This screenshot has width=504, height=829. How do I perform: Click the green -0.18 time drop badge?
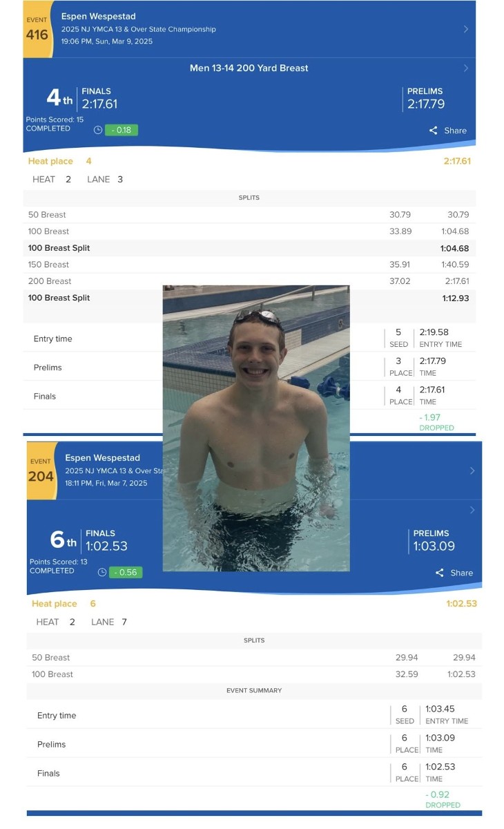point(122,130)
